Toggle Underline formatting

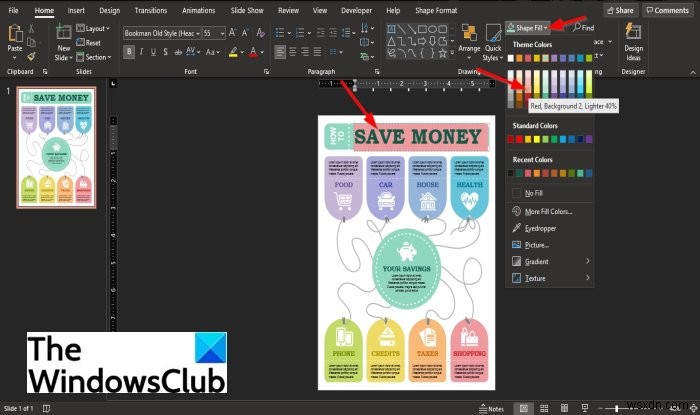(153, 52)
